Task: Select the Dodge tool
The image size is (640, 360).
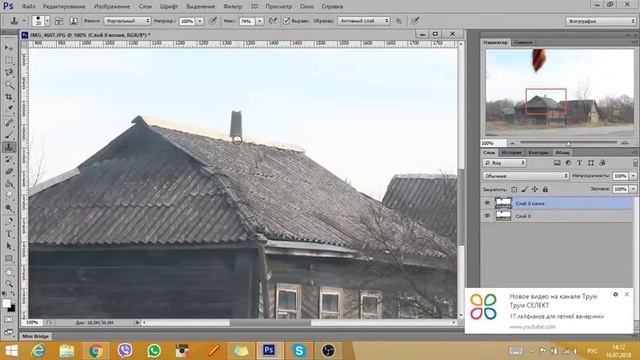Action: tap(9, 208)
